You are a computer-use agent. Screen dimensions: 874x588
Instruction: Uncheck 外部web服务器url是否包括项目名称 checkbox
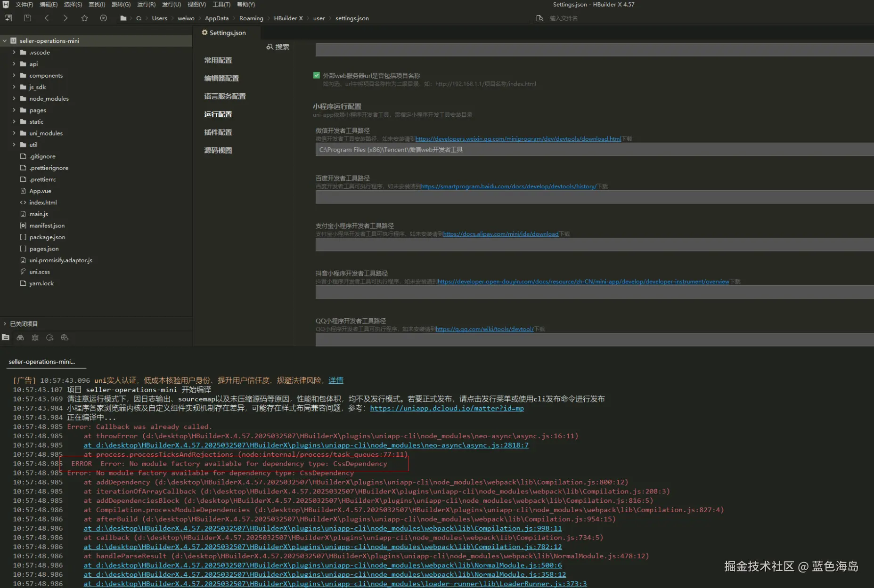pos(317,75)
